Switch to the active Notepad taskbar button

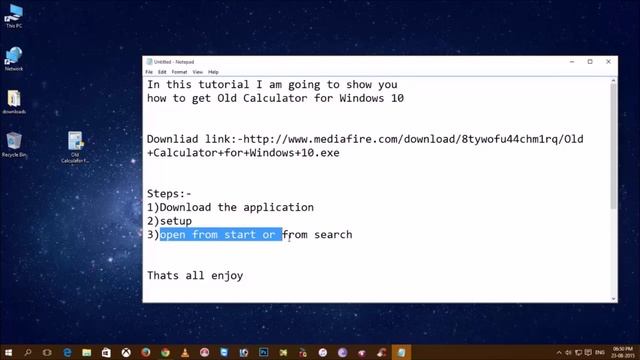tap(401, 353)
